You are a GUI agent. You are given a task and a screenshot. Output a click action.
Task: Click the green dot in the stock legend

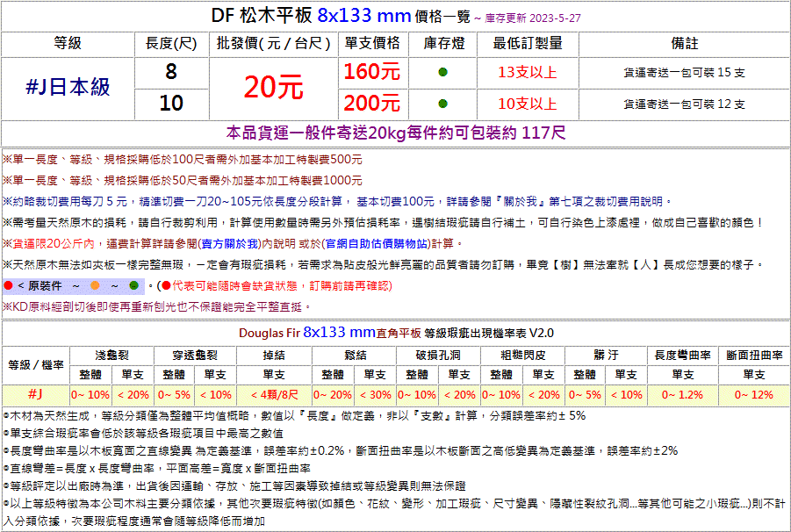pyautogui.click(x=133, y=286)
